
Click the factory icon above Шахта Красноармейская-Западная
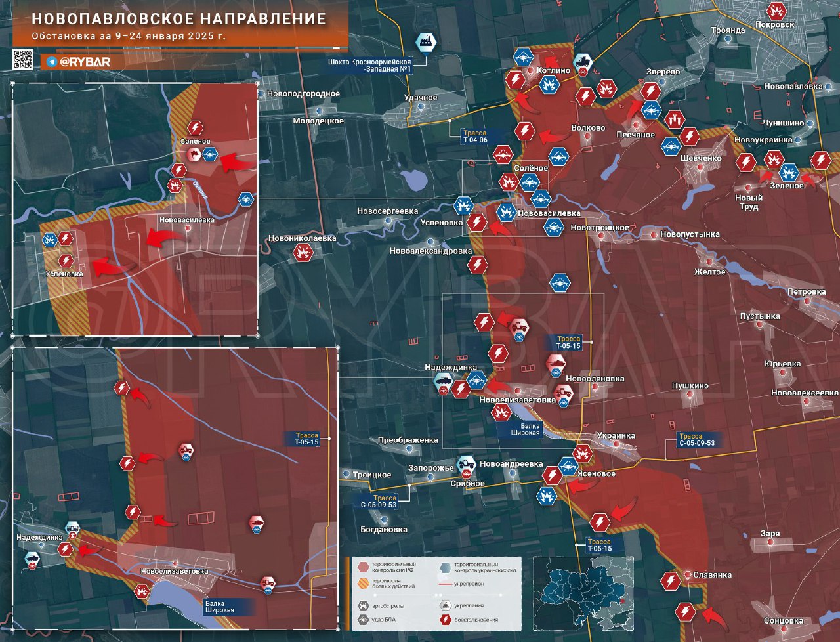[x=426, y=42]
